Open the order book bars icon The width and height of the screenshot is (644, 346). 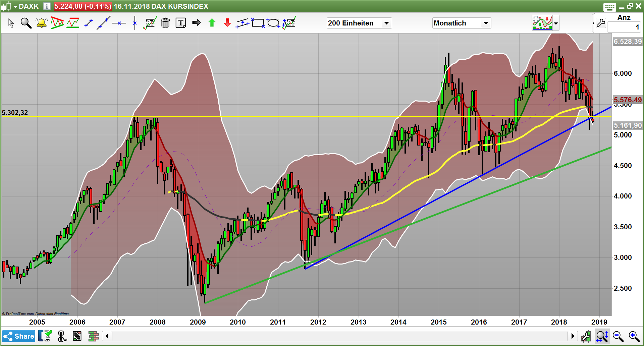[93, 336]
